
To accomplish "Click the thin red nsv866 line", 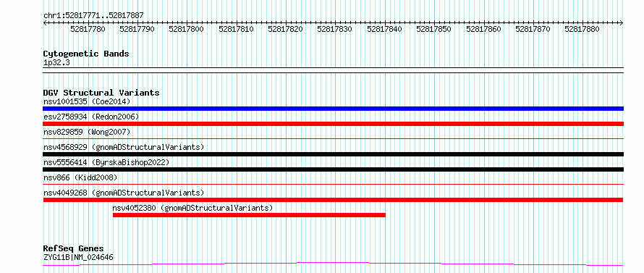I will 333,185.
